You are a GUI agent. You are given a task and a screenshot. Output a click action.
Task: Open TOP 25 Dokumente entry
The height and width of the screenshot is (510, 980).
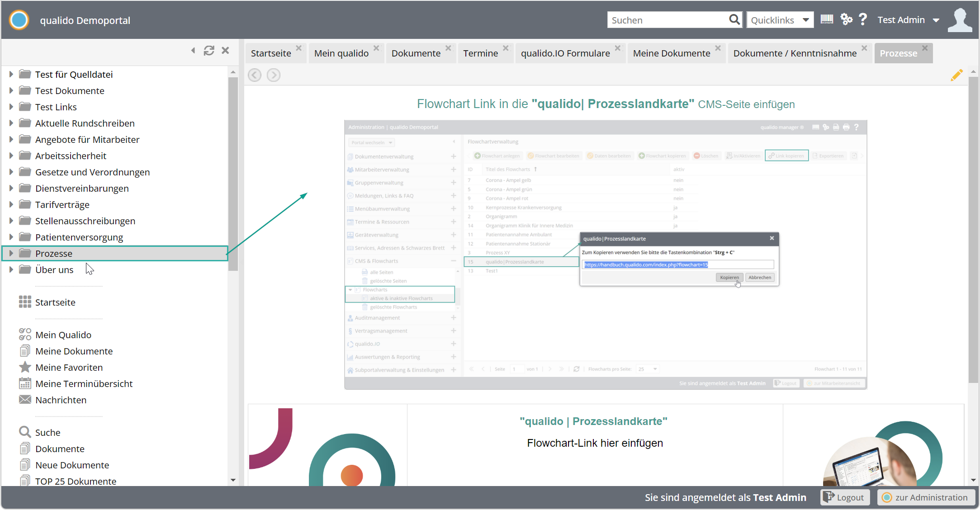(x=67, y=481)
